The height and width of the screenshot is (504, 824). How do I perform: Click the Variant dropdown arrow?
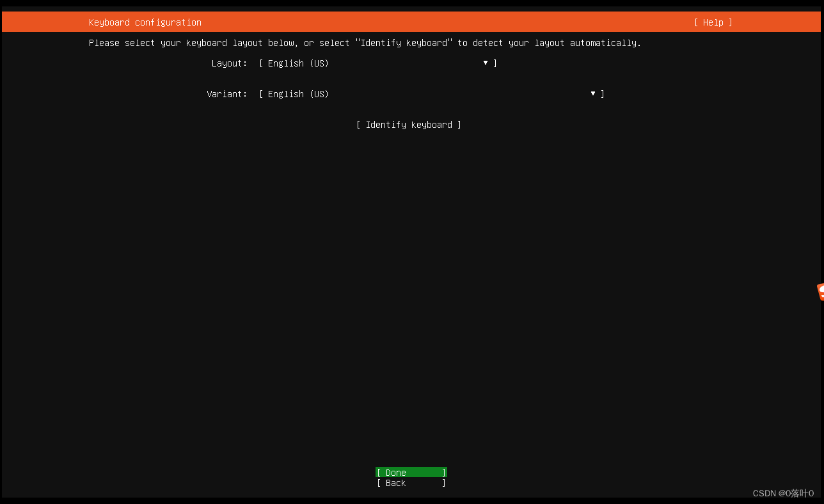[x=593, y=93]
